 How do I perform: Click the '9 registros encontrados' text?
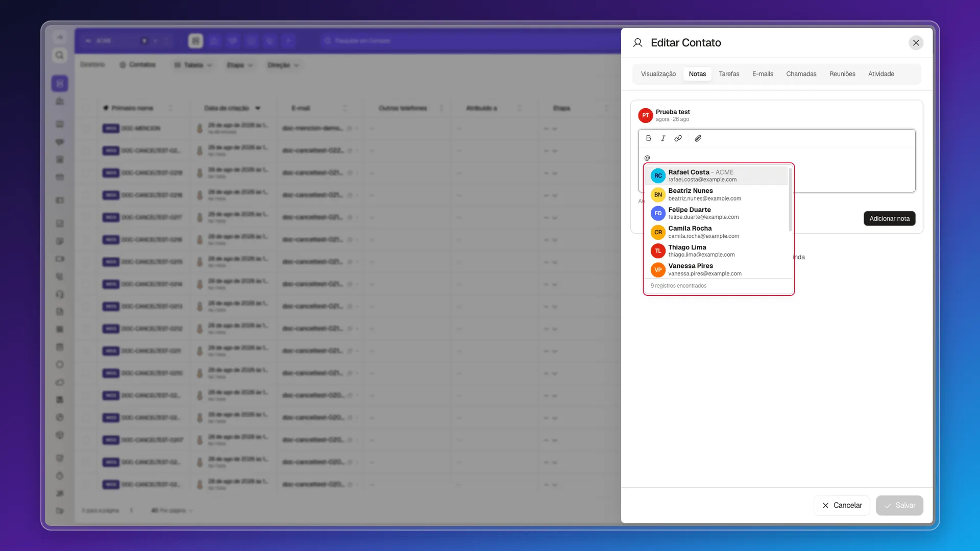678,286
